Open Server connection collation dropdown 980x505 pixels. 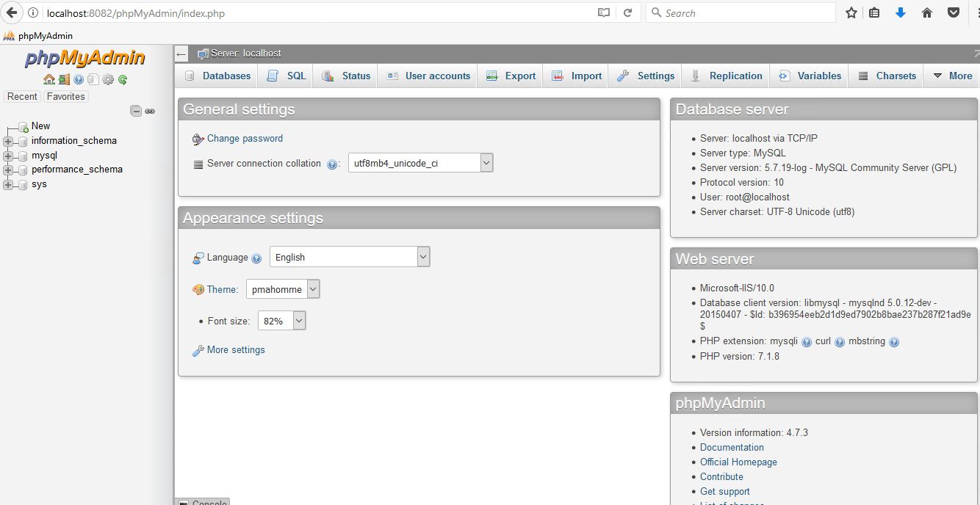pyautogui.click(x=420, y=163)
